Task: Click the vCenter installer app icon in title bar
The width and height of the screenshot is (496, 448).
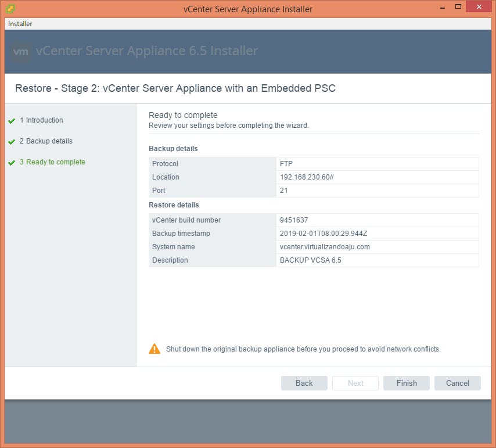Action: 10,9
